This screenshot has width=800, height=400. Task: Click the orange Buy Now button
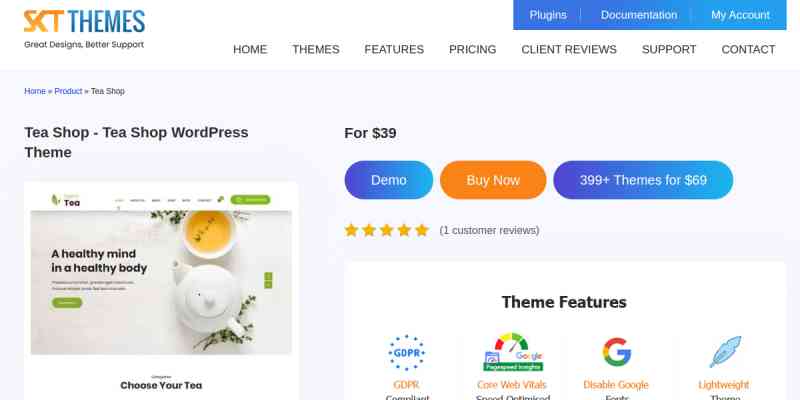point(493,180)
